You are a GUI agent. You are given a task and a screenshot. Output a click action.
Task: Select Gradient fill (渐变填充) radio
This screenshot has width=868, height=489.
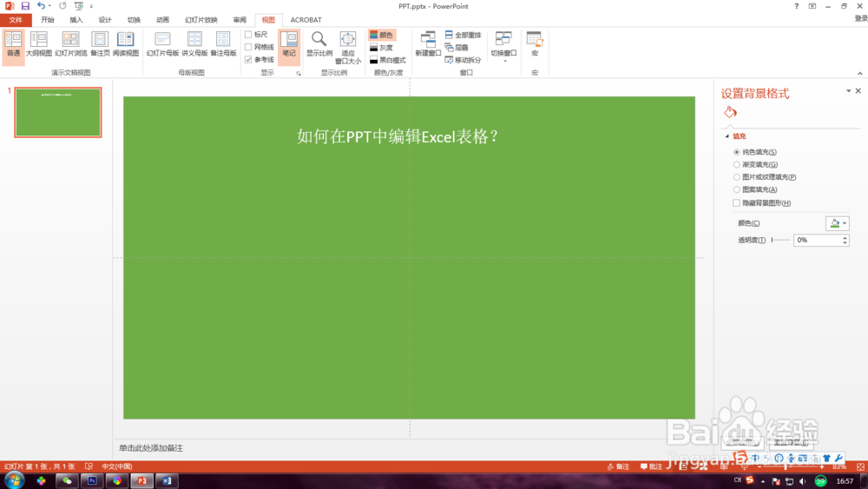pos(736,164)
